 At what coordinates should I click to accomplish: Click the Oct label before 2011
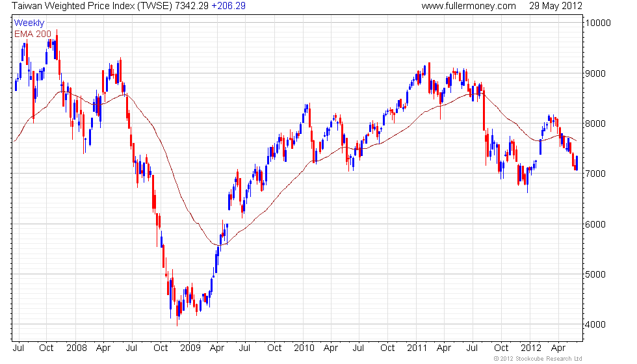tap(387, 348)
